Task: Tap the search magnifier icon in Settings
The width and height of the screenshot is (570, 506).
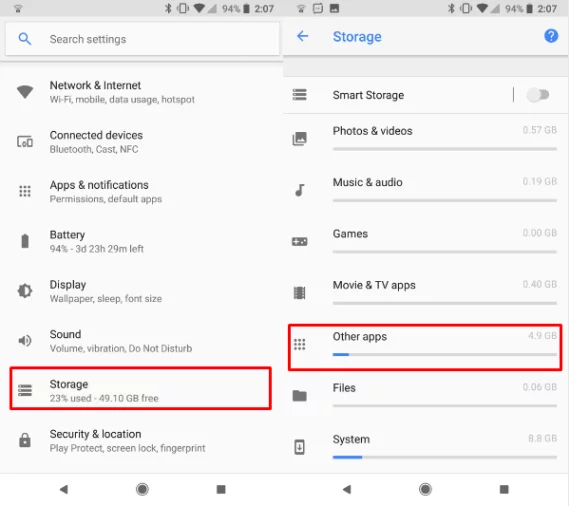Action: pyautogui.click(x=25, y=39)
